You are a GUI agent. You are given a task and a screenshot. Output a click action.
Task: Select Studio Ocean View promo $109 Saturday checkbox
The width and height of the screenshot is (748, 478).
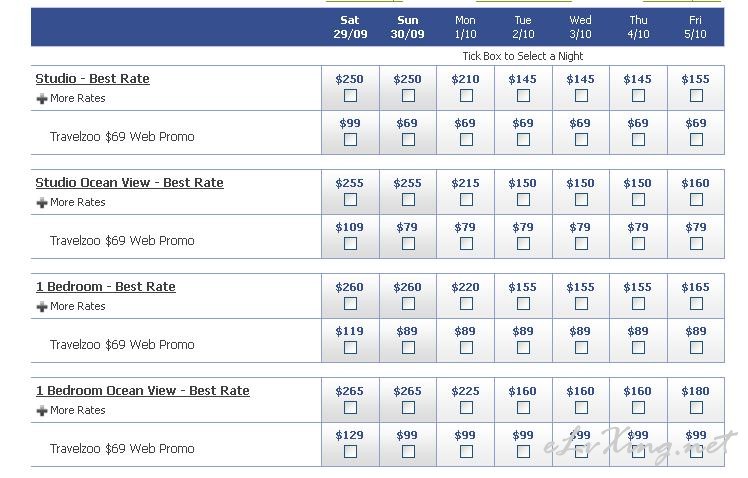[350, 244]
